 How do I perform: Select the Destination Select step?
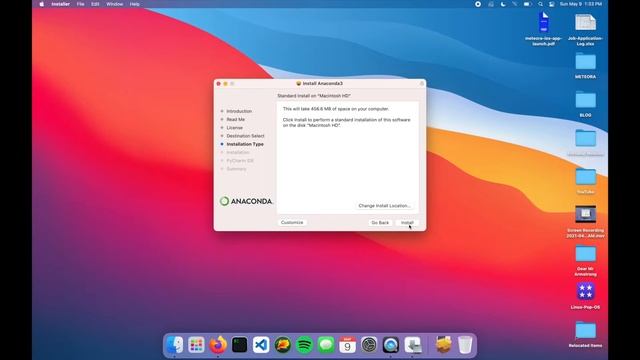point(245,136)
